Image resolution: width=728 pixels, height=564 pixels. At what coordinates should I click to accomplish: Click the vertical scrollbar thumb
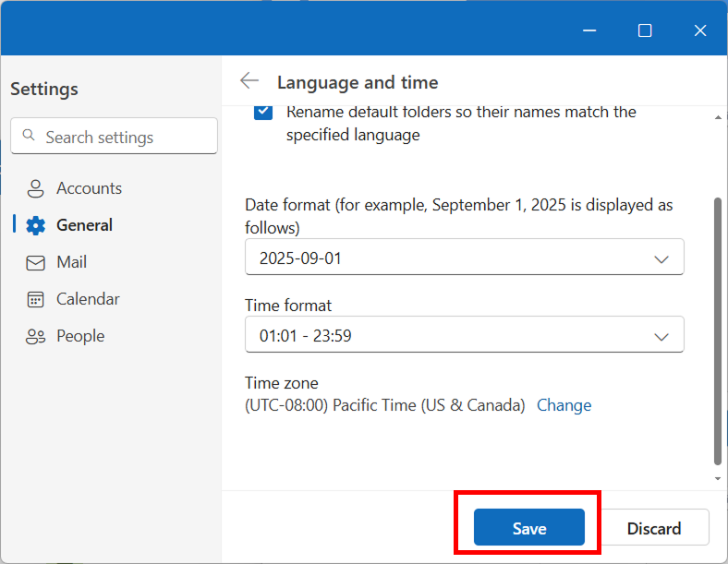(x=717, y=331)
